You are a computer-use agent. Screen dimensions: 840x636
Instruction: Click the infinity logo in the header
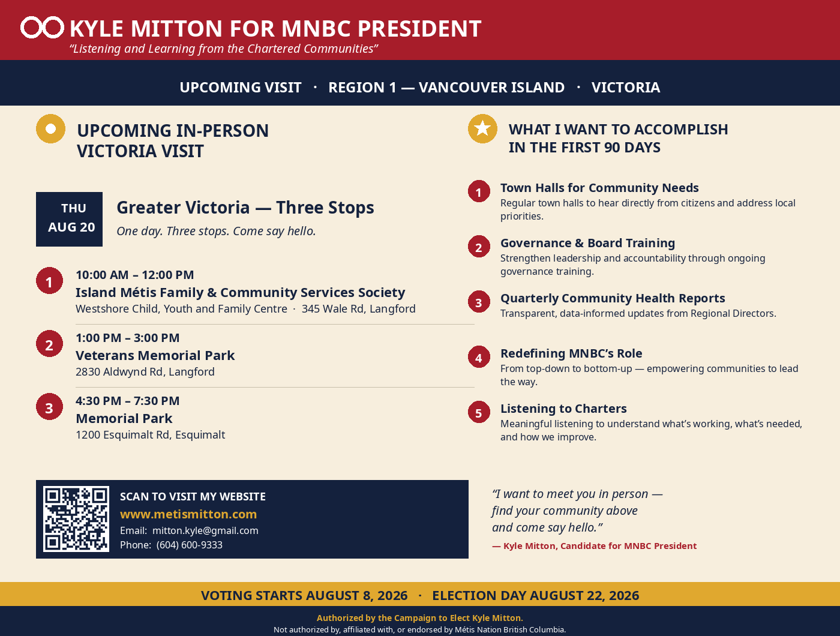point(42,28)
